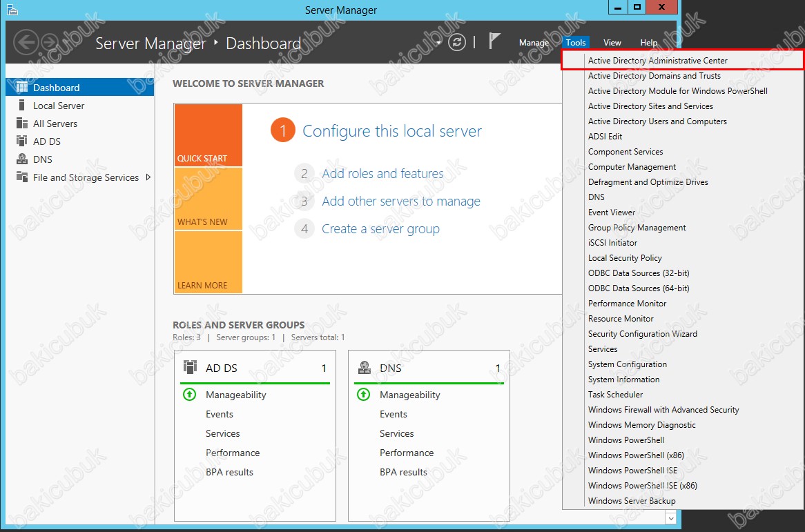Select Active Directory Domains and Trusts
This screenshot has height=532, width=805.
pos(683,75)
